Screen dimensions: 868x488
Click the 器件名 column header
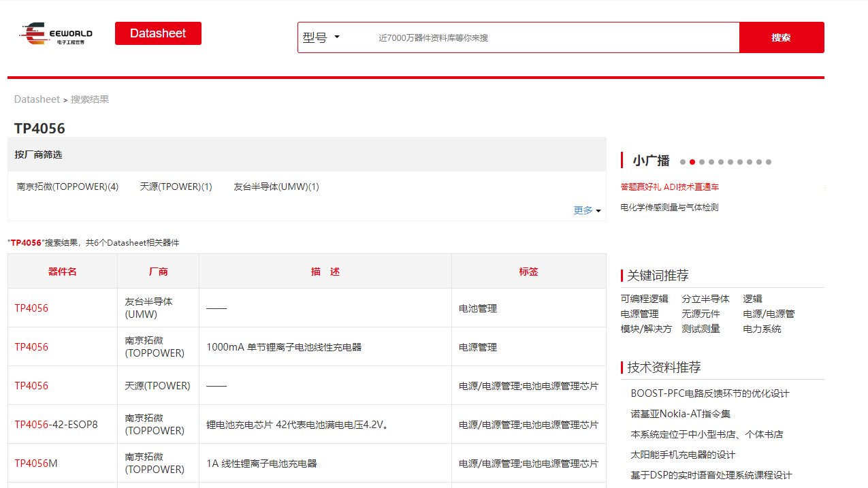(63, 272)
